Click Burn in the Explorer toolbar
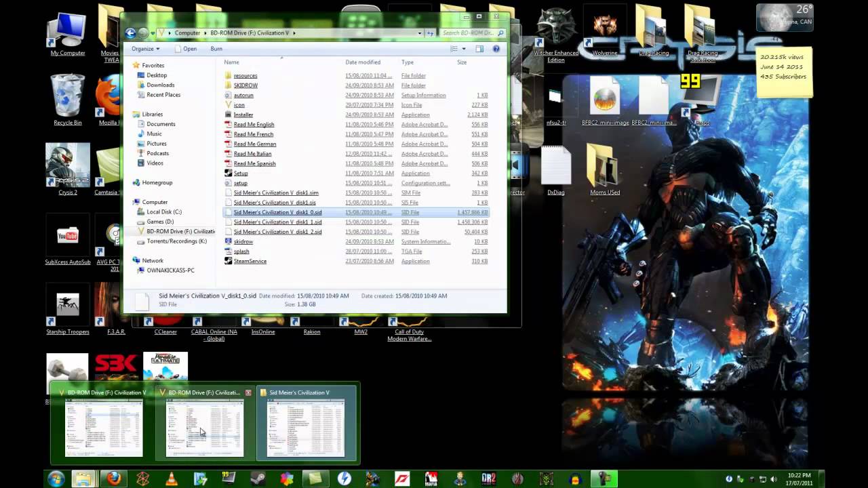Screen dimensions: 868x488 (x=216, y=49)
